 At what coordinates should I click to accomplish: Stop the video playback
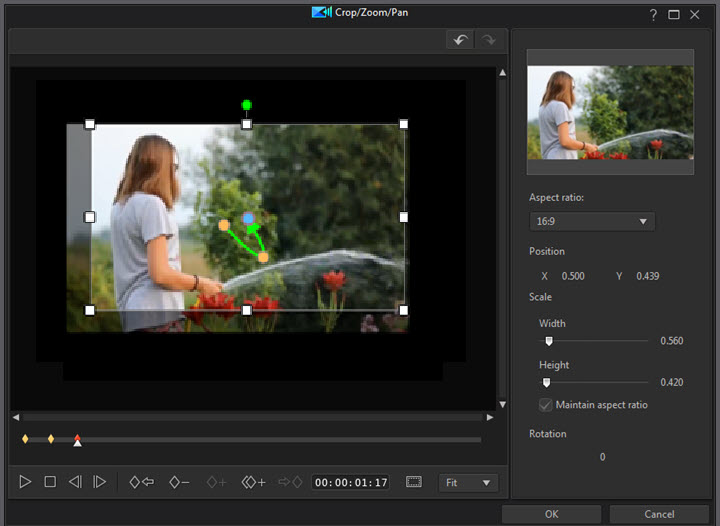(x=50, y=482)
